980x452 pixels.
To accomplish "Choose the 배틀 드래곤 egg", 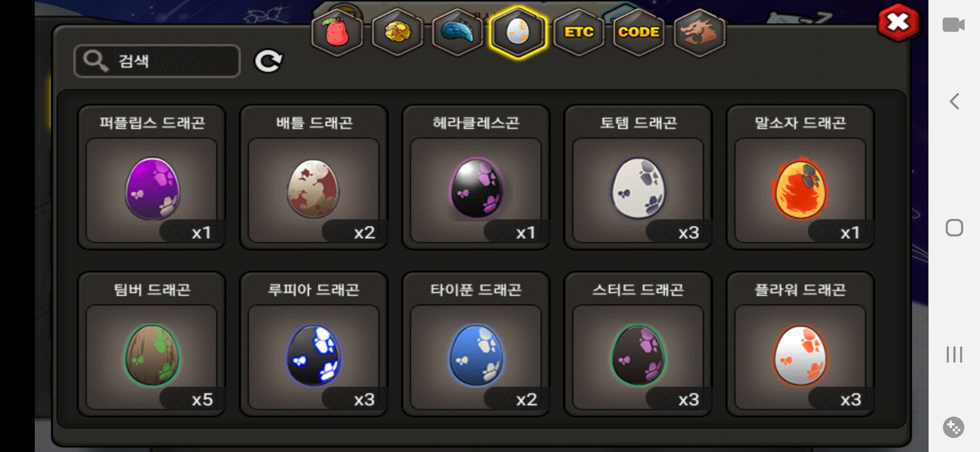I will tap(314, 177).
